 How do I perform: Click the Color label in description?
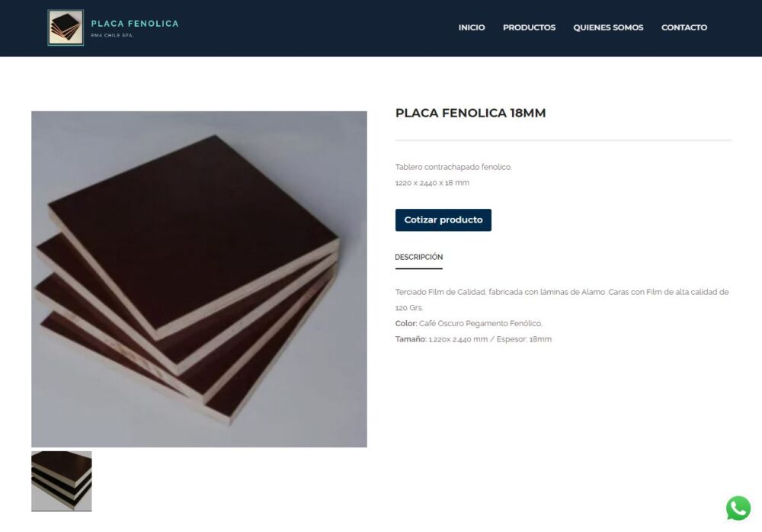[406, 323]
